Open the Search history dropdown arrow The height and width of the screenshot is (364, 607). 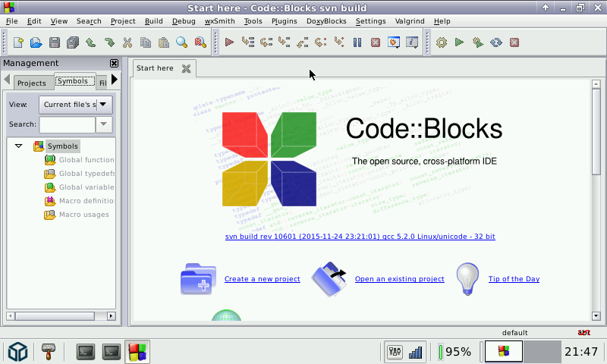[x=104, y=124]
